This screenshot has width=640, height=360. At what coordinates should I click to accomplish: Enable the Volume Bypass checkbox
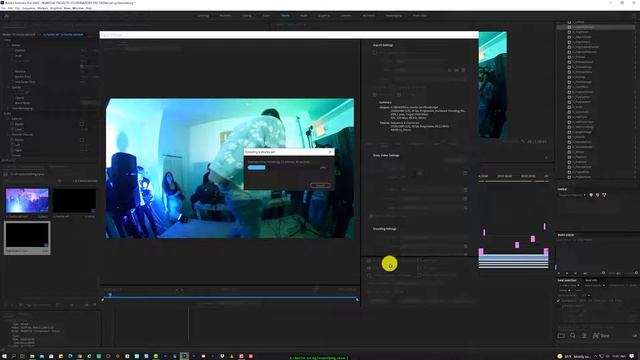pyautogui.click(x=82, y=124)
